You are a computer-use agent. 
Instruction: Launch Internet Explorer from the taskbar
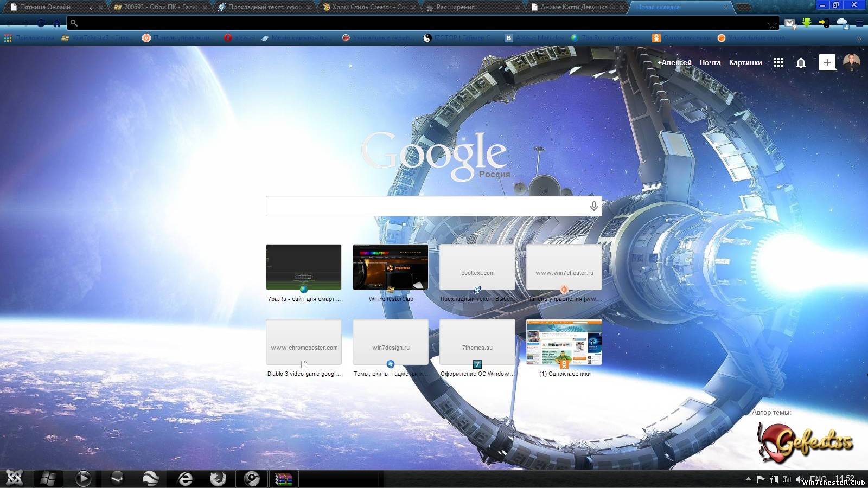click(185, 478)
